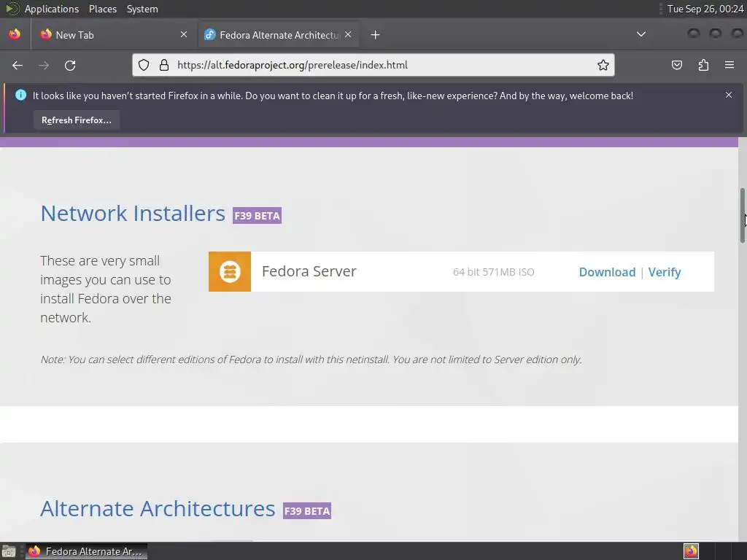Click the forward navigation arrow
747x560 pixels.
(44, 65)
